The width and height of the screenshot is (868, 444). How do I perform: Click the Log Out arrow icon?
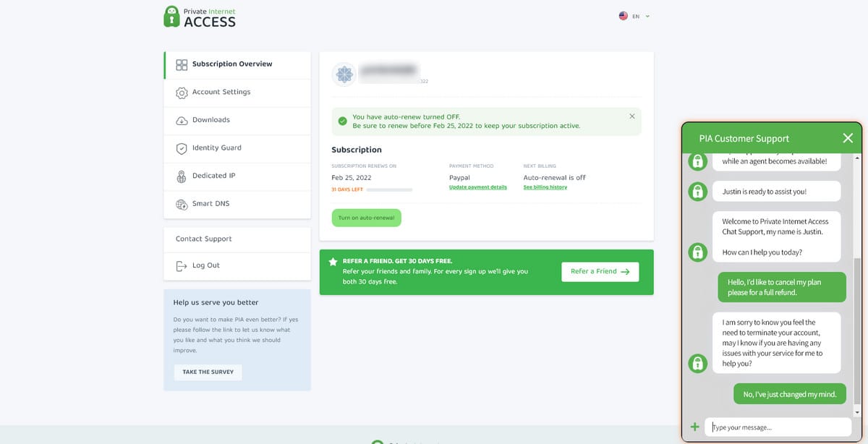[182, 266]
